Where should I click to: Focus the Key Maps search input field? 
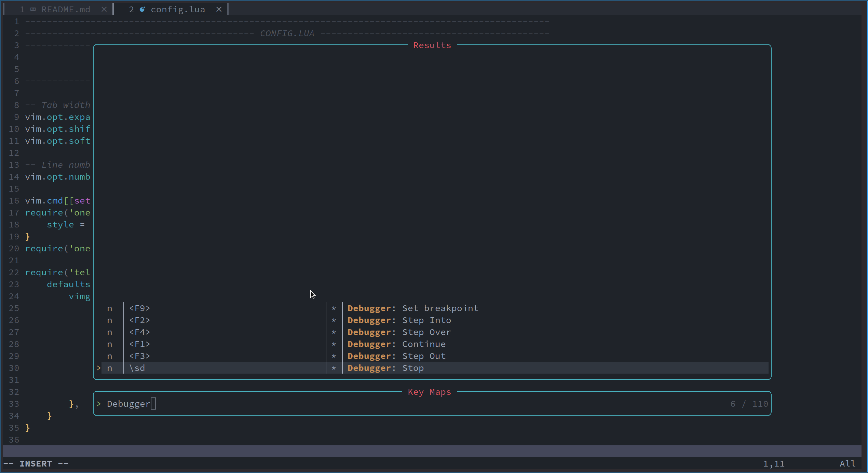(x=432, y=404)
